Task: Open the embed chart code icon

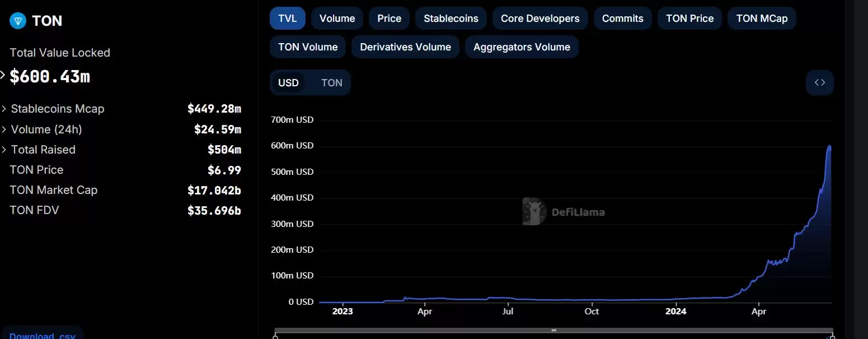Action: click(x=819, y=83)
